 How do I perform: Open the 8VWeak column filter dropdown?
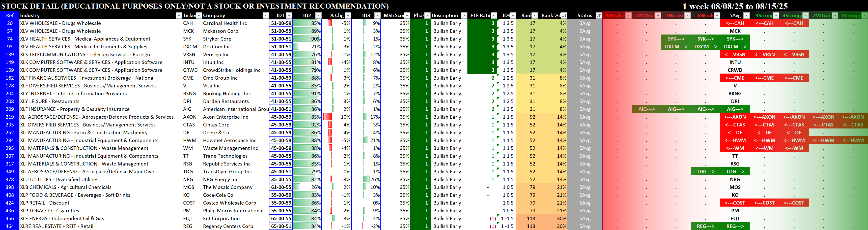658,15
